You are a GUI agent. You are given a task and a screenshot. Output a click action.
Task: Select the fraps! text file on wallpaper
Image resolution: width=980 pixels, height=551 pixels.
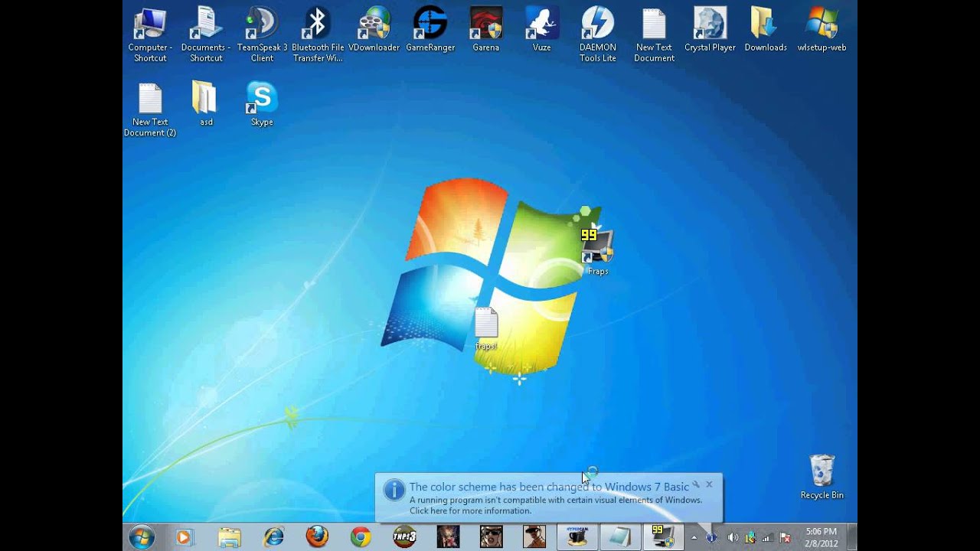point(486,329)
